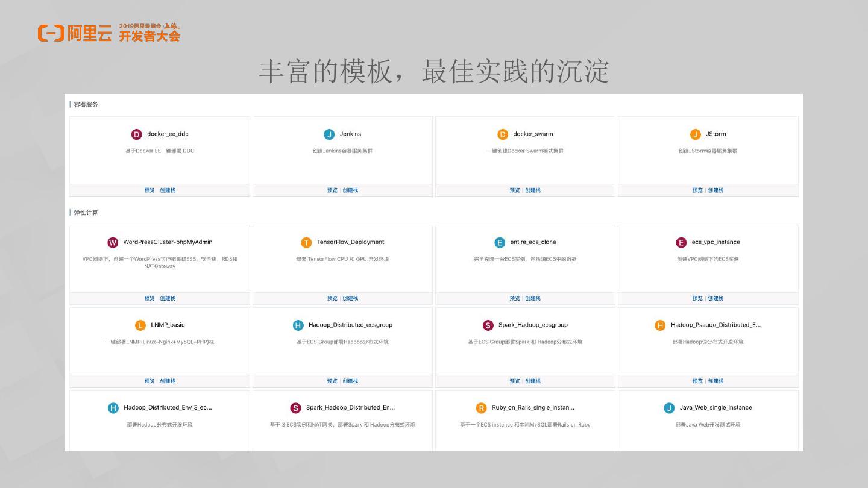Viewport: 868px width, 488px height.
Task: Preview the ecs_vpc_instance template via 预览
Action: [697, 298]
